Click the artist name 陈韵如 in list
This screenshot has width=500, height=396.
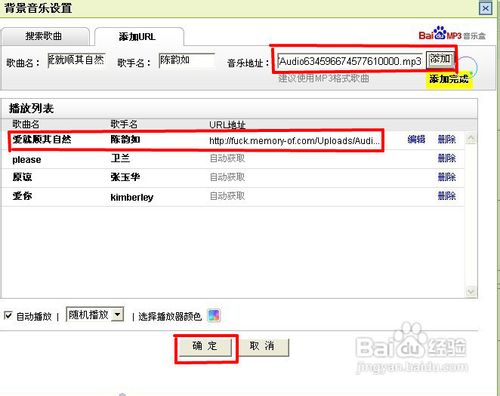tap(125, 139)
